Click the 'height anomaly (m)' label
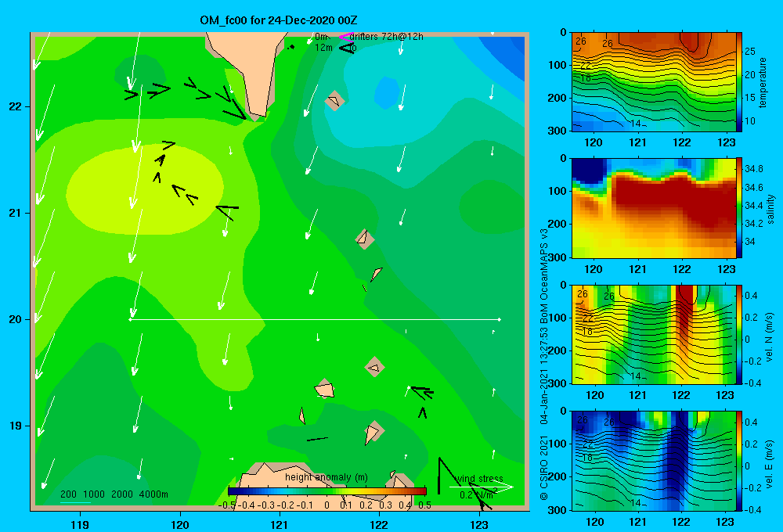Screen dimensions: 783x532 point(326,477)
